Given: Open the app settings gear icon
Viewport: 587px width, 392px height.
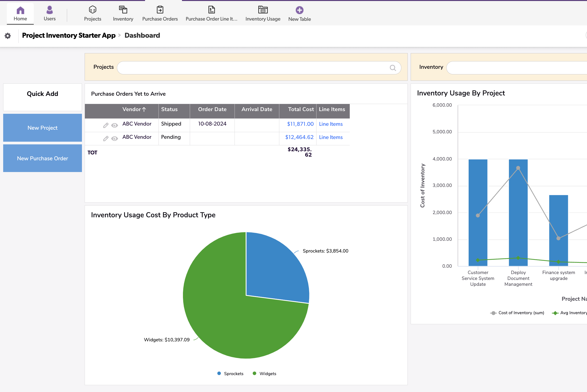Looking at the screenshot, I should tap(8, 36).
